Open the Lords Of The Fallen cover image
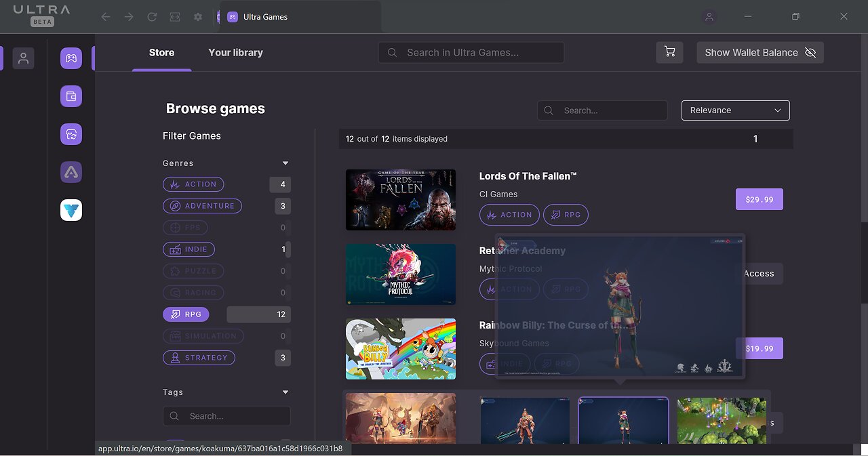This screenshot has height=456, width=868. point(401,200)
